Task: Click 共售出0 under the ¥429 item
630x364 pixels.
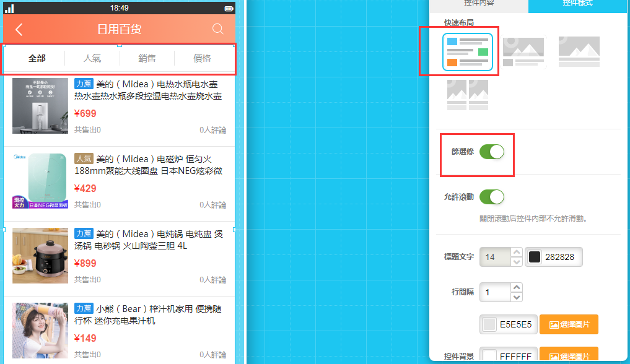Action: pos(87,205)
